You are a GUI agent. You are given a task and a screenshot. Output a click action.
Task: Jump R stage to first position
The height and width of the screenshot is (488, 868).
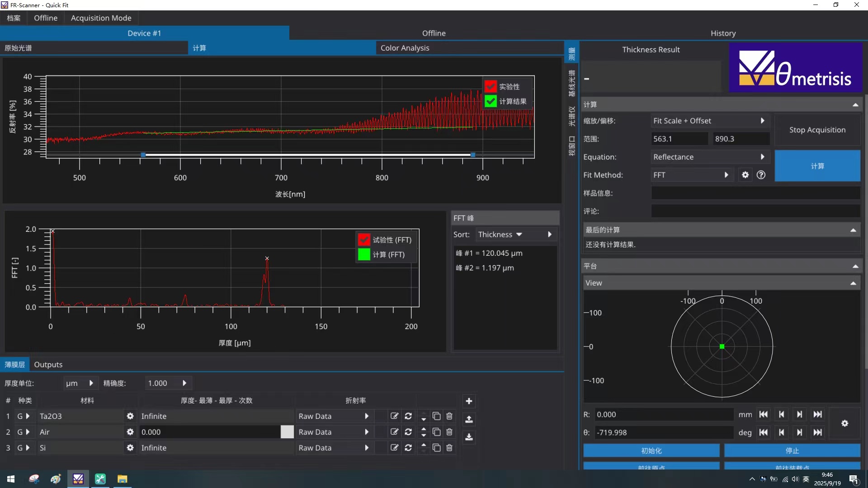[x=764, y=414]
